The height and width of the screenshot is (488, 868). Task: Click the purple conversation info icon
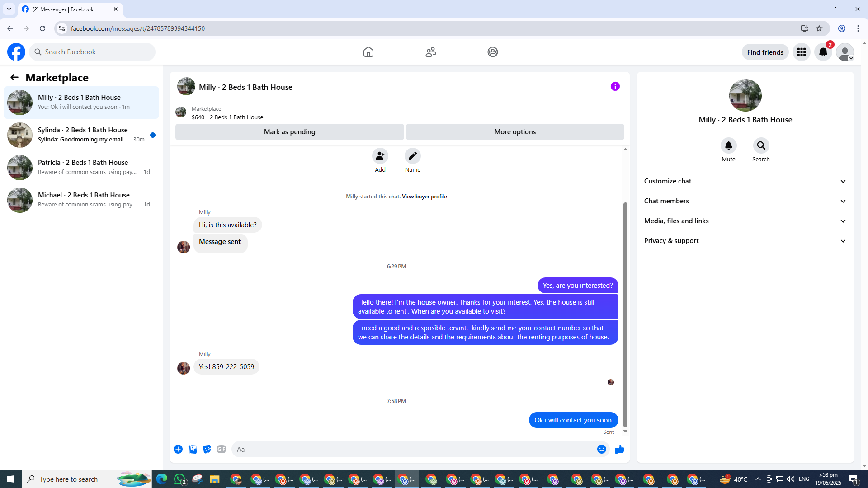pyautogui.click(x=615, y=86)
